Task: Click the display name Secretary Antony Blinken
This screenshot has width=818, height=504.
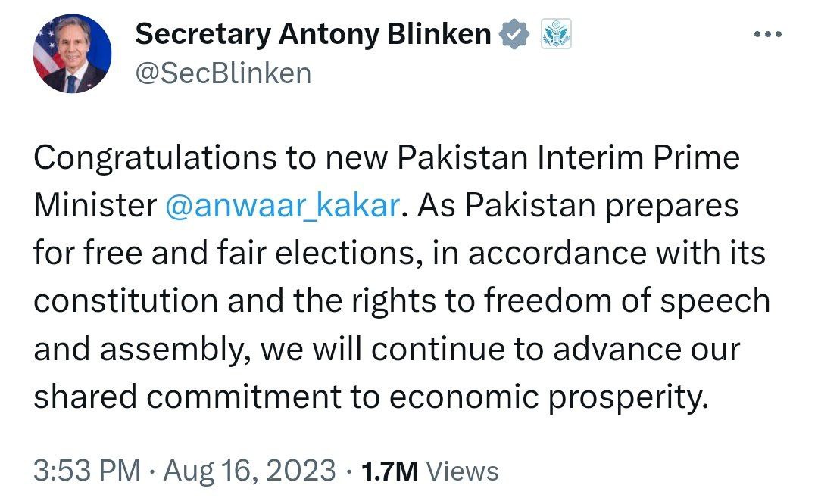Action: pyautogui.click(x=313, y=34)
